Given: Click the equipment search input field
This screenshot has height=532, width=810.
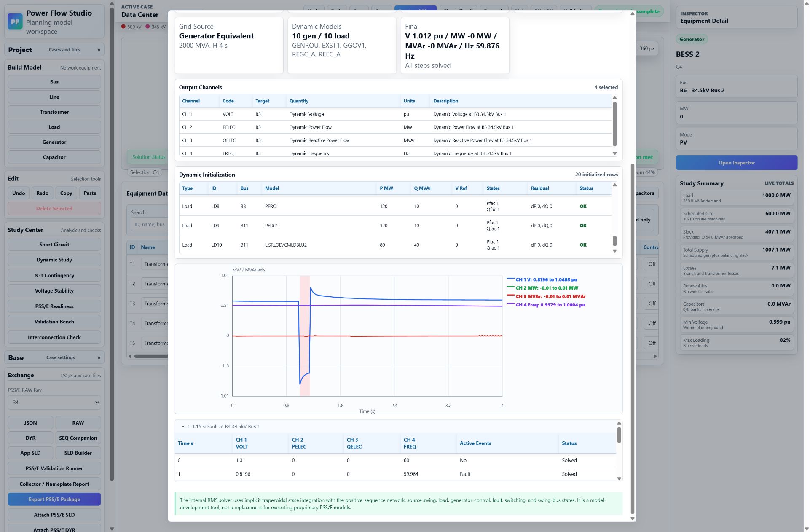Looking at the screenshot, I should coord(150,224).
